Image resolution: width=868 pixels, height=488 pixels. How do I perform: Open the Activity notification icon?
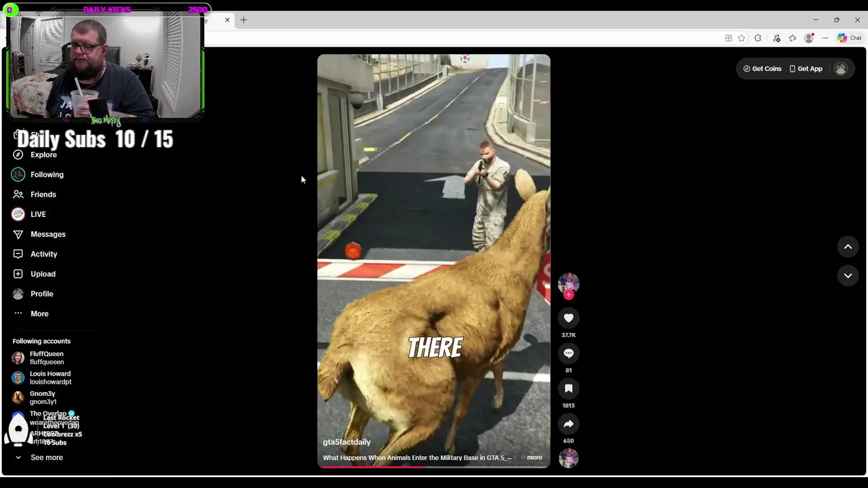pyautogui.click(x=18, y=254)
